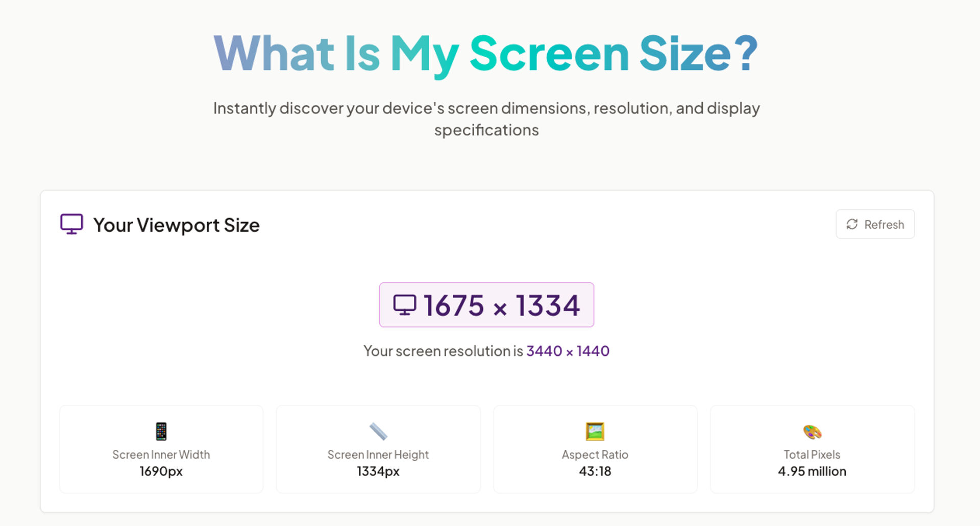Click the "What Is My Screen Size?" title
This screenshot has height=526, width=980.
tap(486, 54)
